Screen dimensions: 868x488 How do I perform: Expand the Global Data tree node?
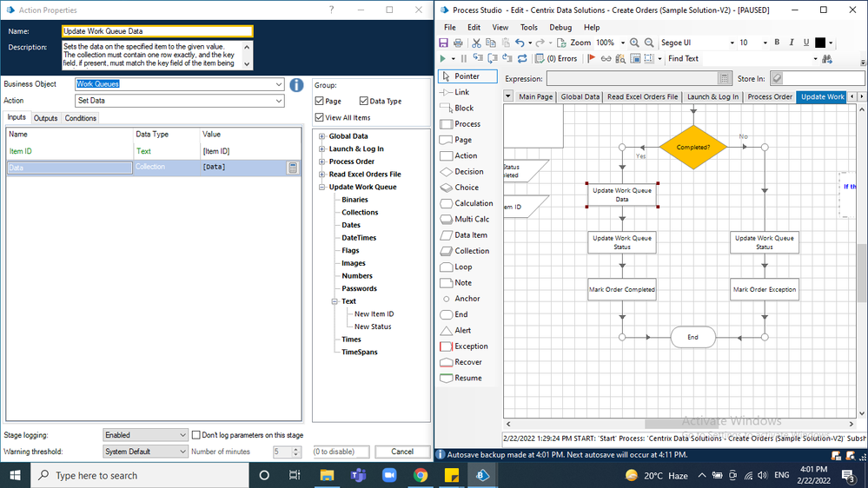(322, 136)
